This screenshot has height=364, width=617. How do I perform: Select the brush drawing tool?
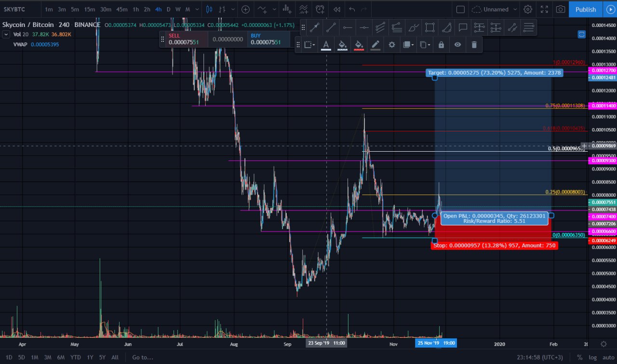413,28
